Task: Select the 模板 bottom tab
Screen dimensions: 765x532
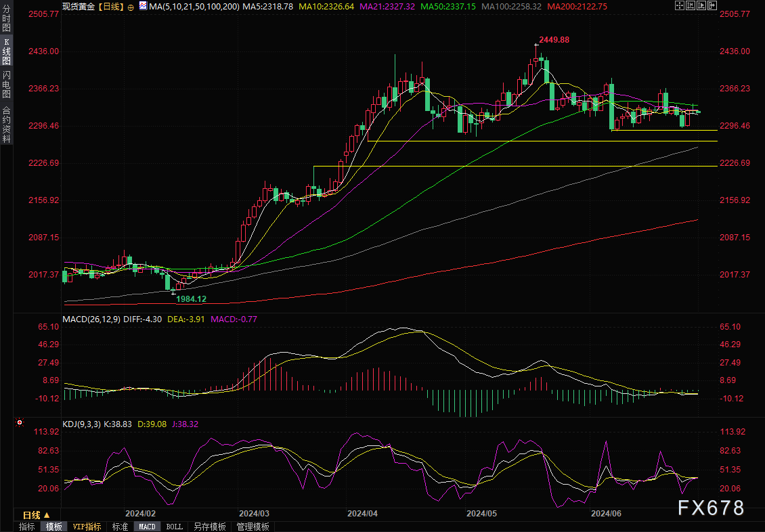Action: tap(54, 527)
